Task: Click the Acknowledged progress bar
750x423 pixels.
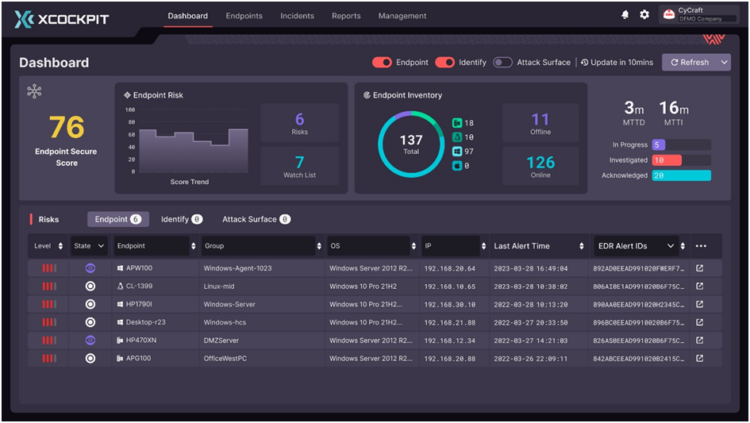Action: click(681, 175)
